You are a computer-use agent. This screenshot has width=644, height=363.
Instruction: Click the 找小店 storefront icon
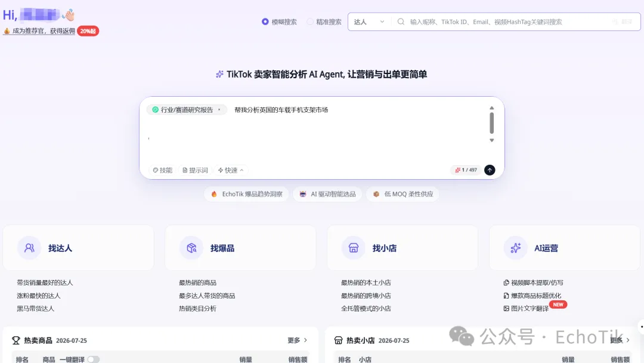(x=354, y=248)
